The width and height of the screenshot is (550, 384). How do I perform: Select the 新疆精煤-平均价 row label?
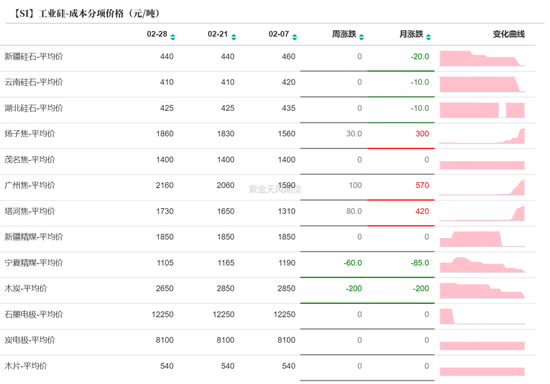(34, 237)
